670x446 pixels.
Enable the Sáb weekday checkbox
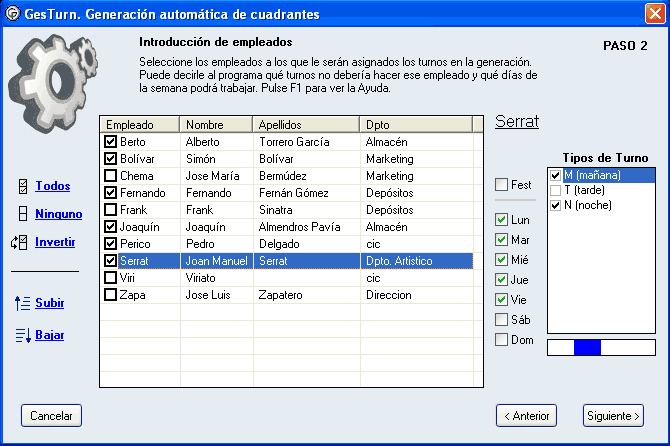[502, 320]
